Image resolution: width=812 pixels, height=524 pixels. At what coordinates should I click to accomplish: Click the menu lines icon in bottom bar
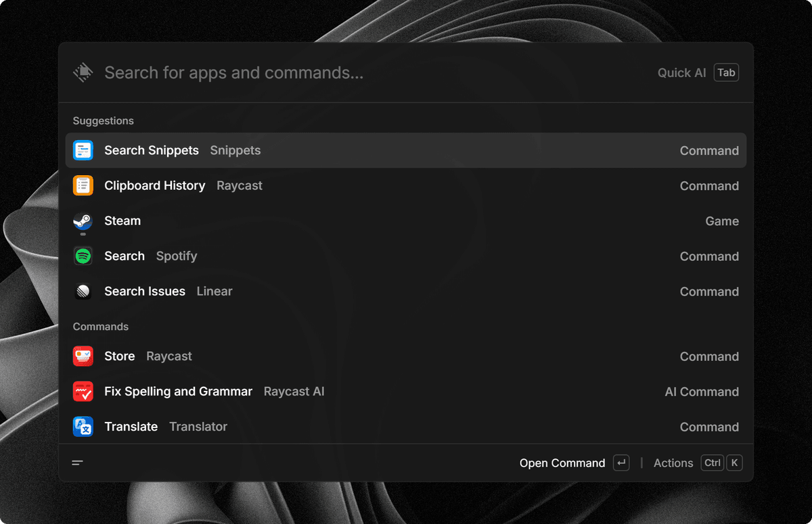point(78,463)
